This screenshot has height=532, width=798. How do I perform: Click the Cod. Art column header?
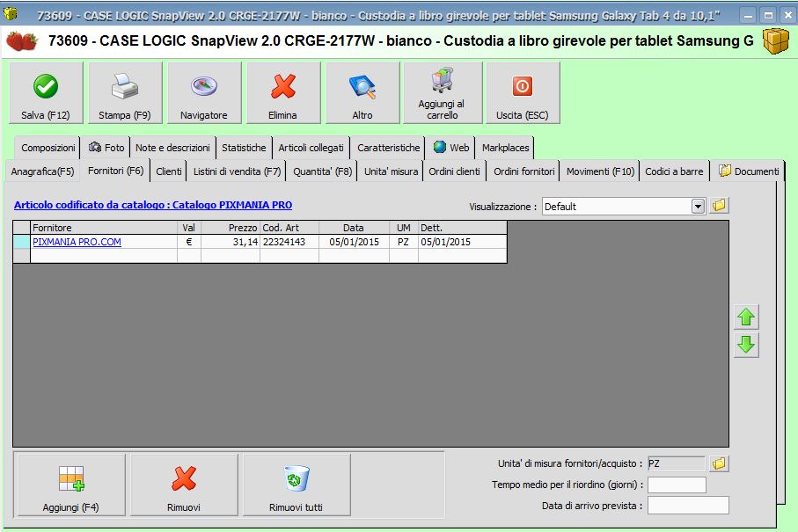click(x=289, y=228)
